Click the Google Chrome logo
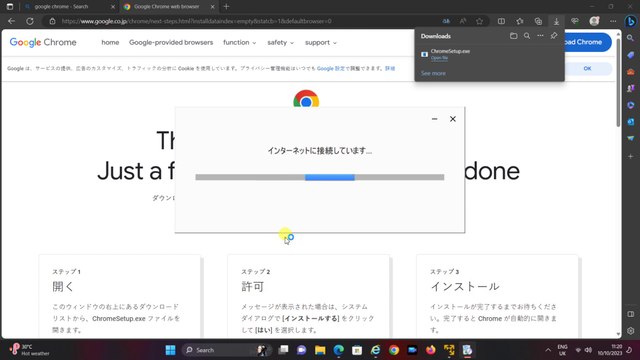640x360 pixels. [x=43, y=42]
